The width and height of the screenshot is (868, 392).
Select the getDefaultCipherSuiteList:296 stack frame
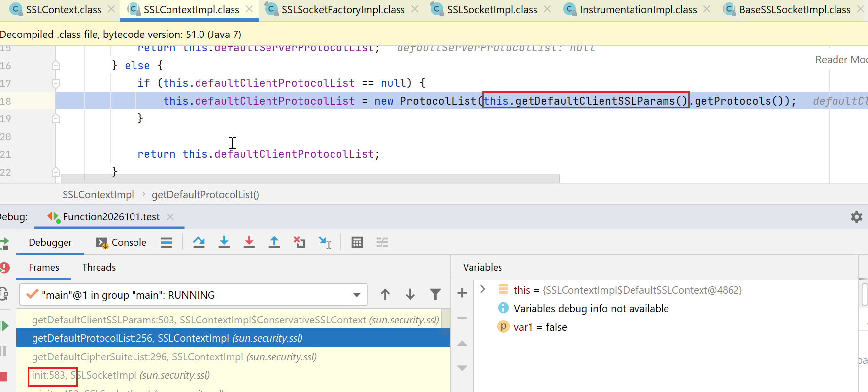tap(174, 357)
